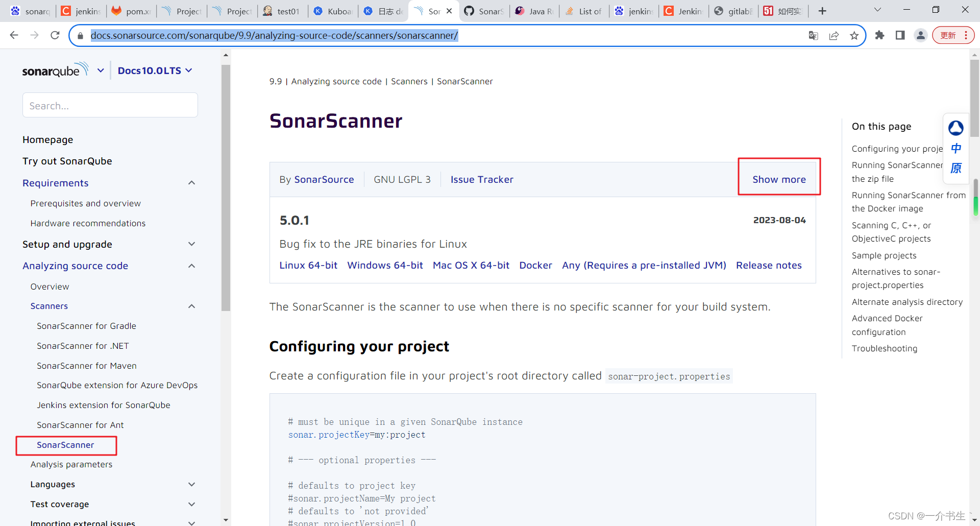Open SonarScanner for Gradle page

(86, 326)
